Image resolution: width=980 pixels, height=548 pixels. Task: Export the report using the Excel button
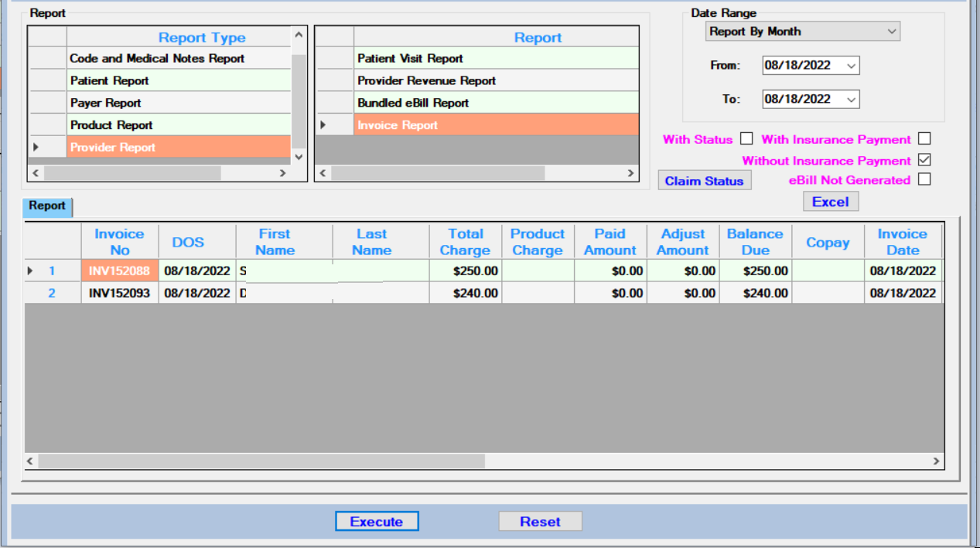(x=830, y=201)
